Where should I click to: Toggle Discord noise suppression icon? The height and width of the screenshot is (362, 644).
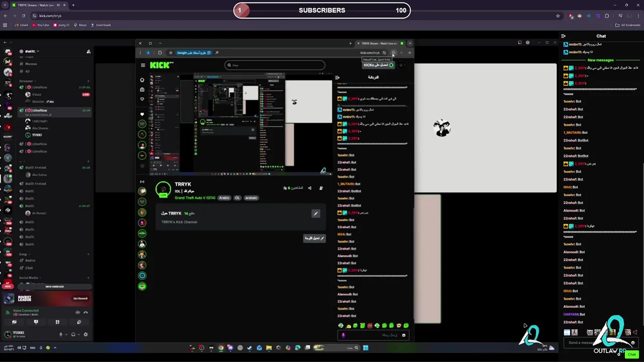point(77,312)
